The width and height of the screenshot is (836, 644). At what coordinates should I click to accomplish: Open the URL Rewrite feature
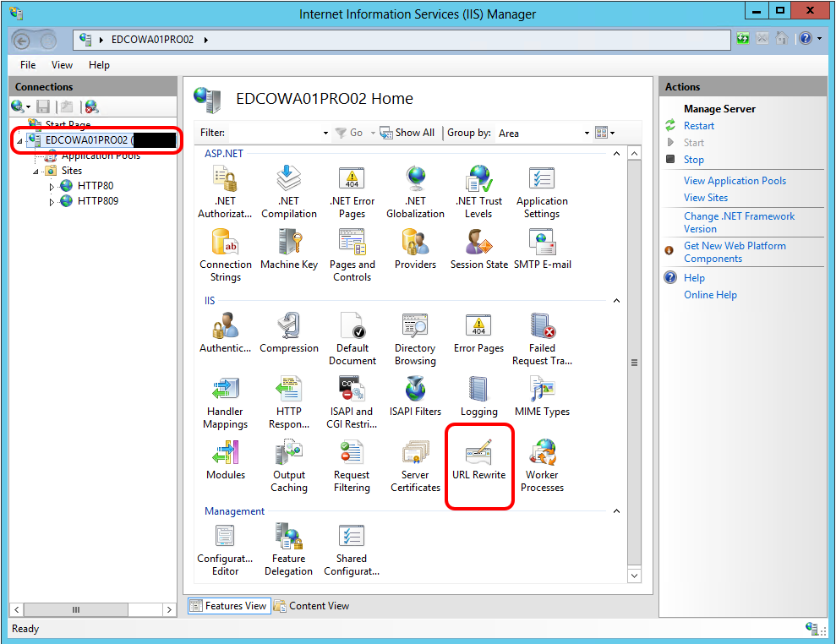point(478,461)
